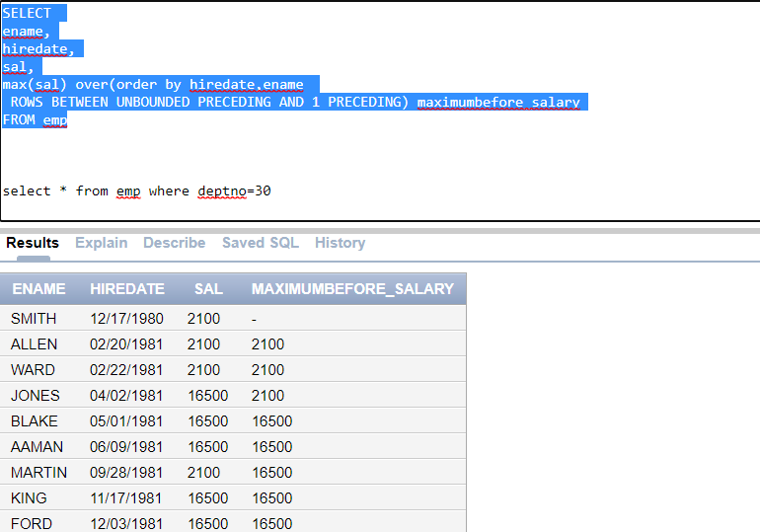Select the JONES name cell
Viewport: 760px width, 532px height.
pyautogui.click(x=35, y=396)
